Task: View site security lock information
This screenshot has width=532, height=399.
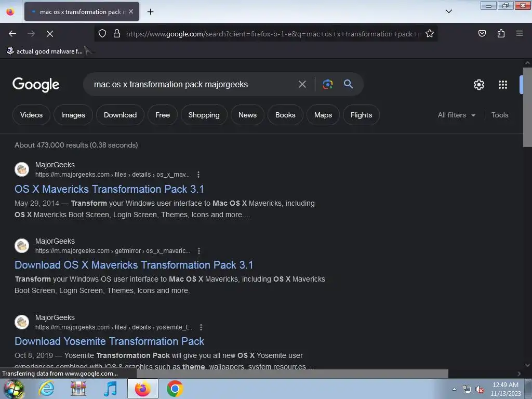Action: [x=117, y=34]
